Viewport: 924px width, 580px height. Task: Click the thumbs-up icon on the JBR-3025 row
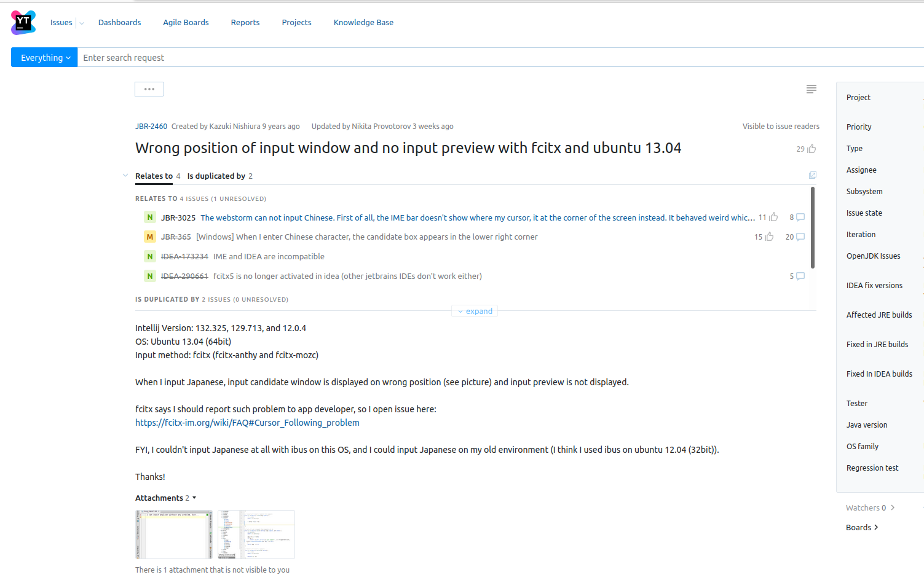pos(773,217)
